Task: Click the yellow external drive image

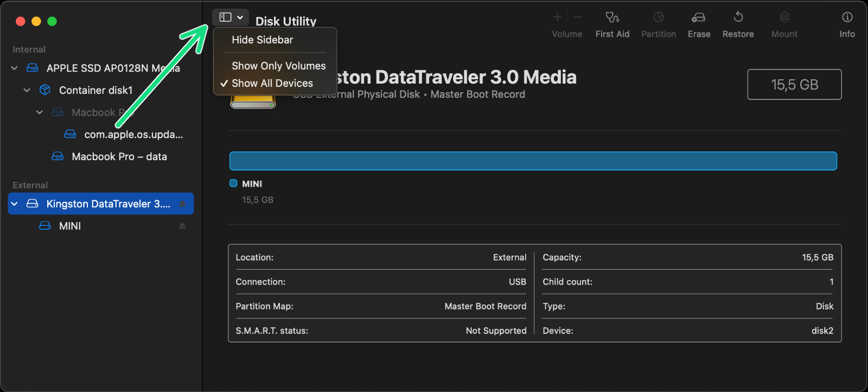Action: pyautogui.click(x=253, y=102)
